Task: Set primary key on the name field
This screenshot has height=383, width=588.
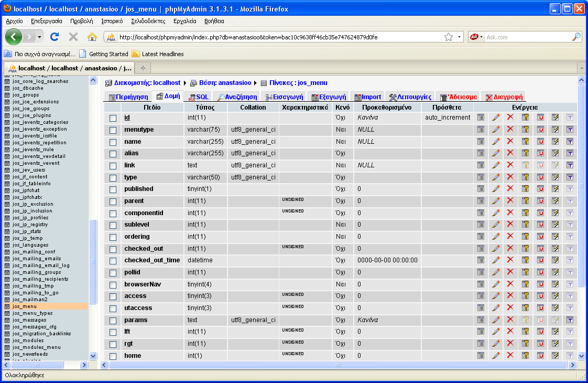Action: tap(526, 142)
